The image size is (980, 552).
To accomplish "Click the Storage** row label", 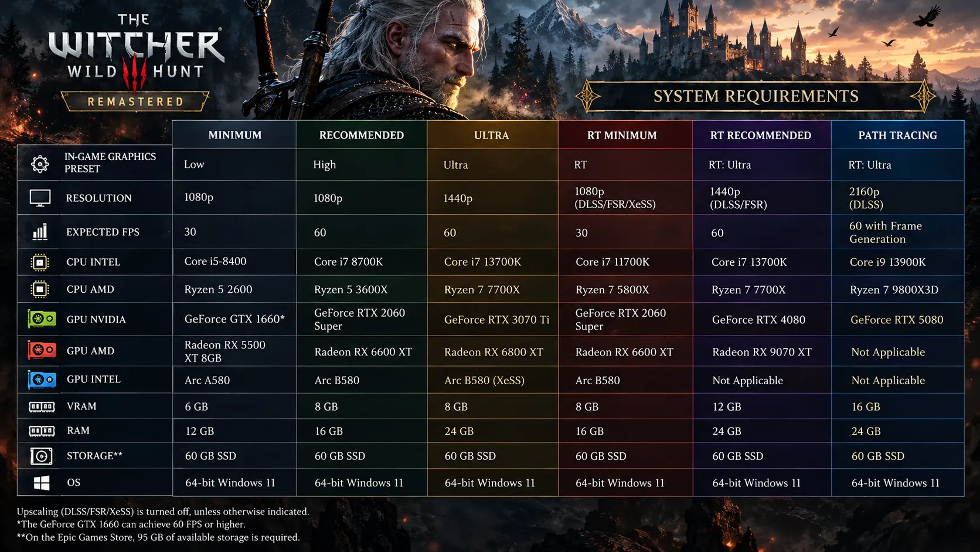I will pos(94,456).
